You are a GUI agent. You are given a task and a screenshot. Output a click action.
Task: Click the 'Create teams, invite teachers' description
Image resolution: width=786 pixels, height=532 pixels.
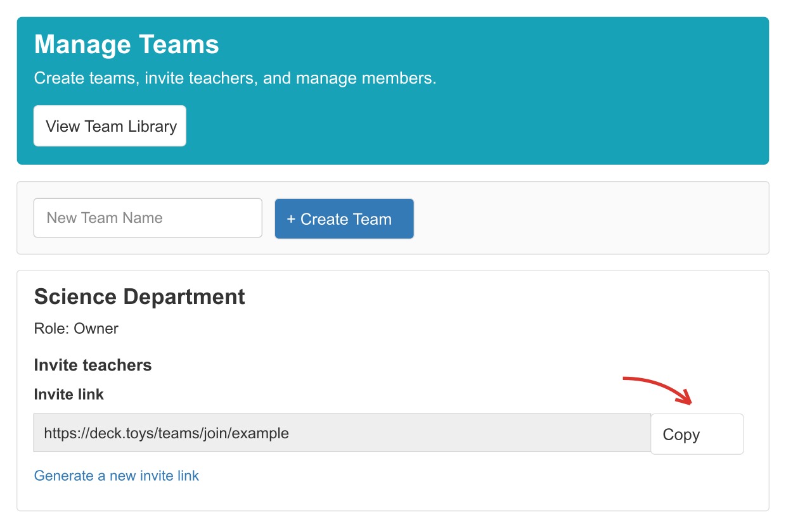235,79
